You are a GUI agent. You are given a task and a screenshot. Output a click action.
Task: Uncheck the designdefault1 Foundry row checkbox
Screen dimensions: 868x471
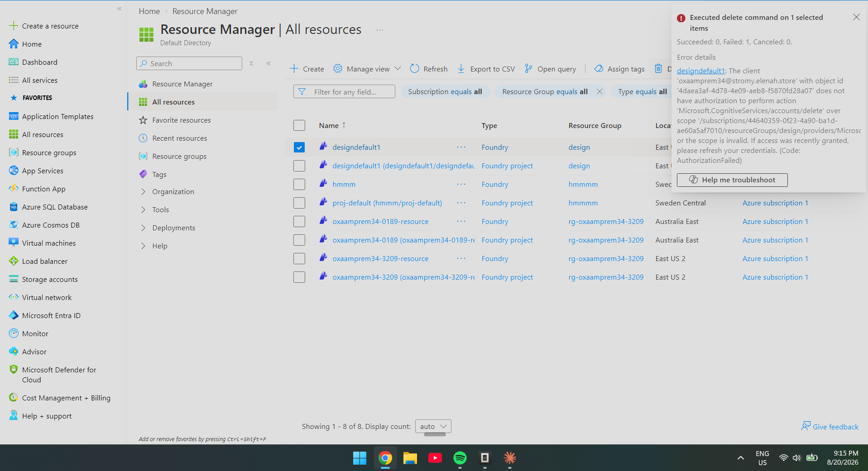pos(299,147)
